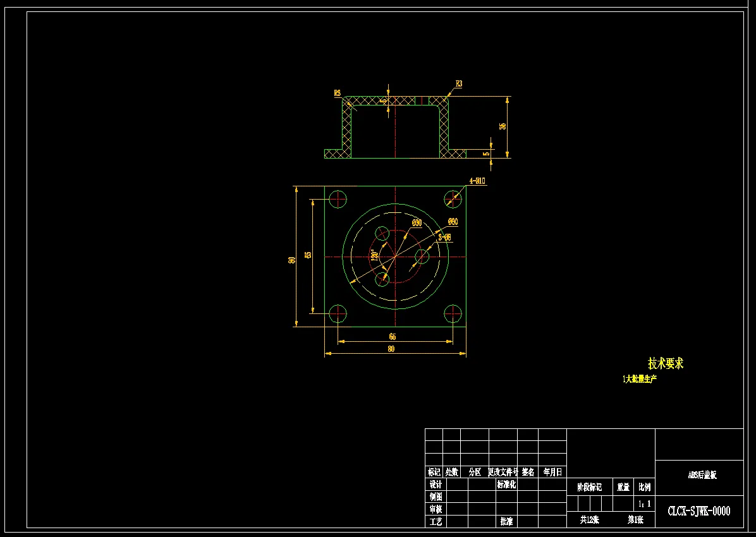The height and width of the screenshot is (537, 756).
Task: Click the 35 height dimension text
Action: pos(503,126)
